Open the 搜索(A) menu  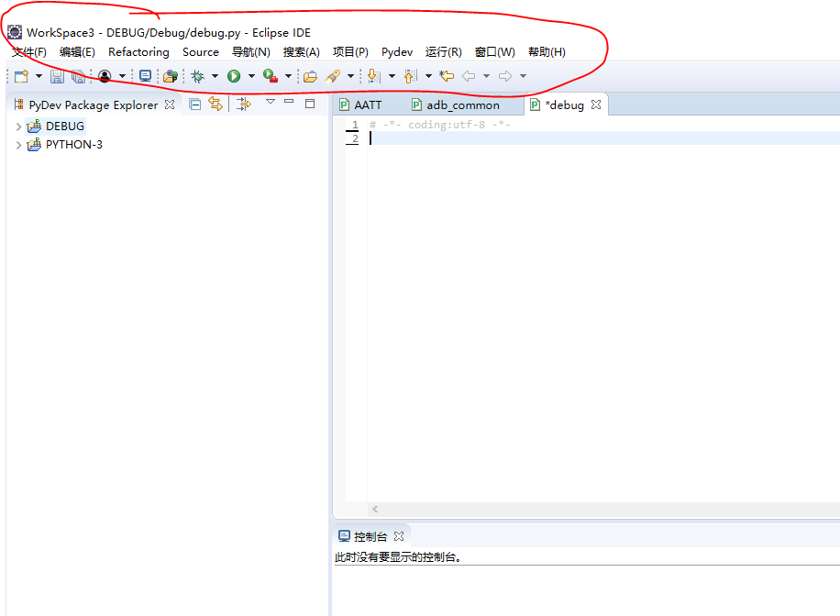pyautogui.click(x=301, y=52)
